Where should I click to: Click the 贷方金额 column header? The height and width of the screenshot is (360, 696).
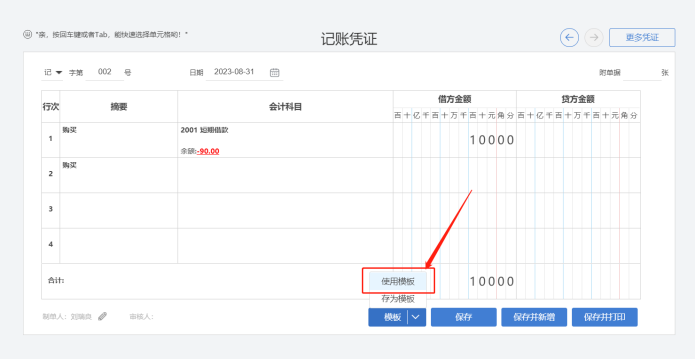pyautogui.click(x=578, y=99)
